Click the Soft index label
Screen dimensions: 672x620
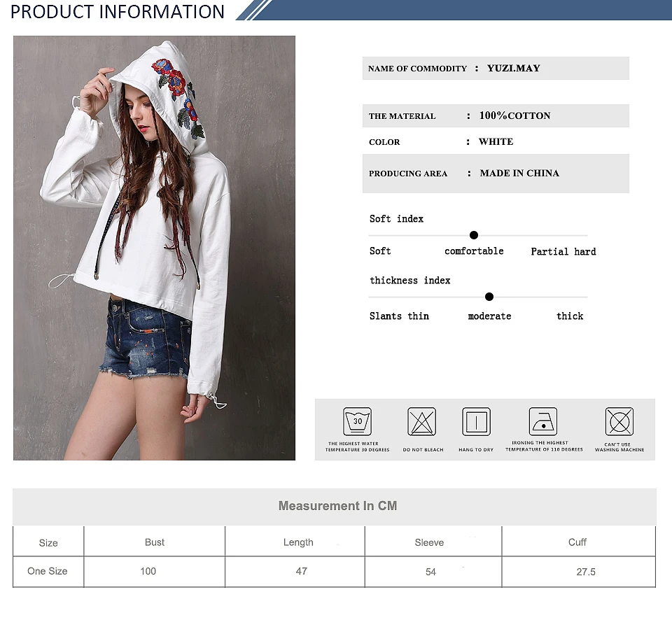(396, 219)
